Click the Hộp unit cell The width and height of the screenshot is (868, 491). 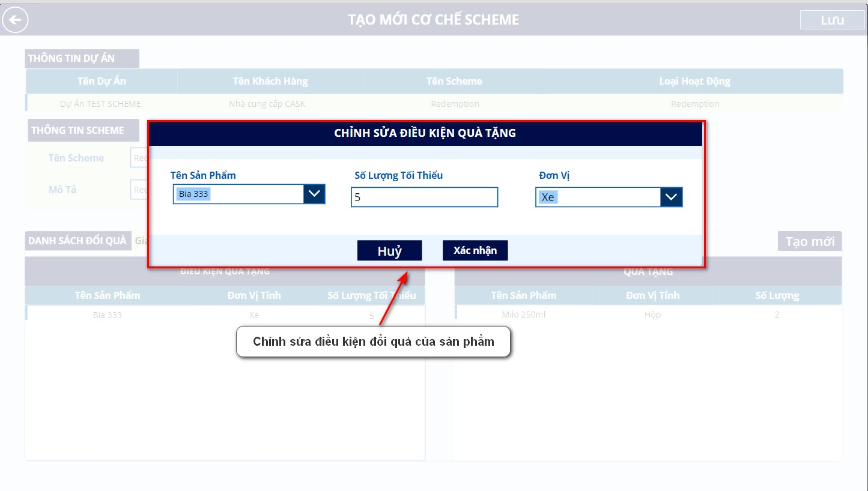652,315
